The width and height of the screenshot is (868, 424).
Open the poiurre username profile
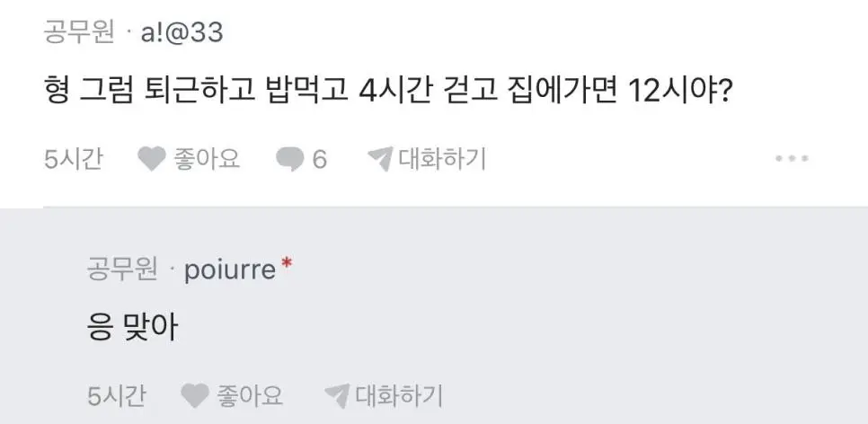229,269
